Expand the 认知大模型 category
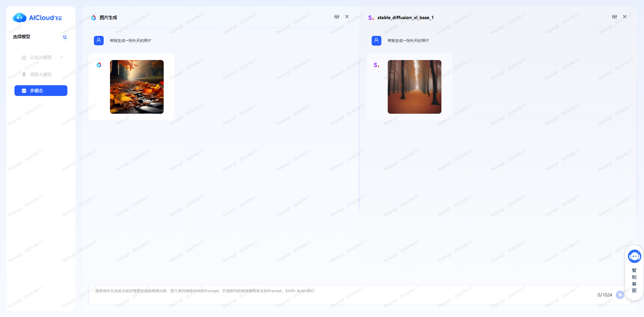Viewport: 644px width, 317px height. 41,57
